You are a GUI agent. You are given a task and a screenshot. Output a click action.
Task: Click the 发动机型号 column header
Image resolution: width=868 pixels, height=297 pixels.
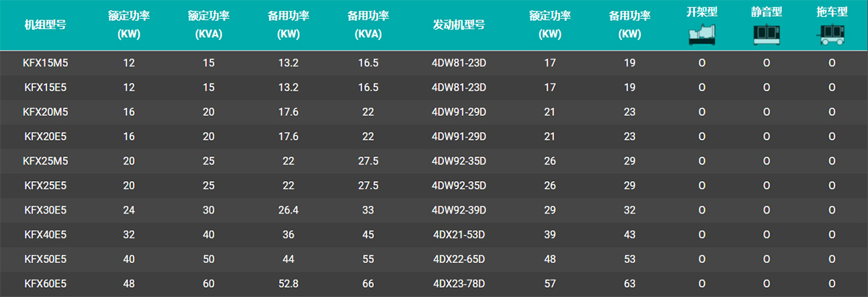(x=459, y=23)
